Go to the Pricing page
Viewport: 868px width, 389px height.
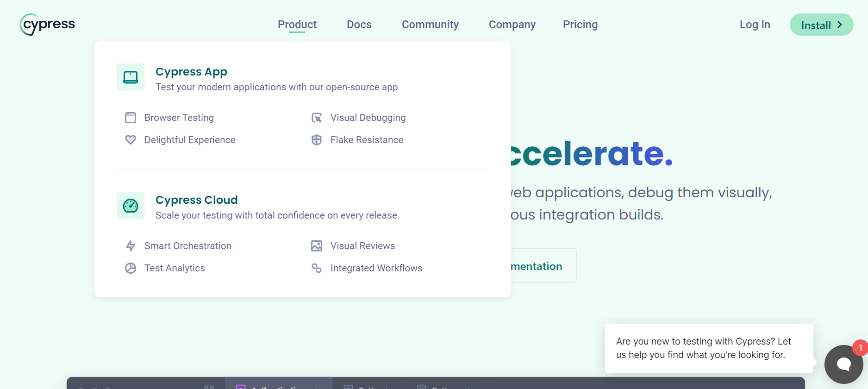tap(580, 25)
